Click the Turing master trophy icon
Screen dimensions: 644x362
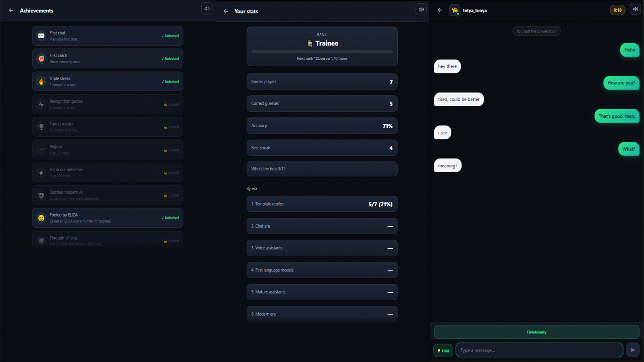41,127
